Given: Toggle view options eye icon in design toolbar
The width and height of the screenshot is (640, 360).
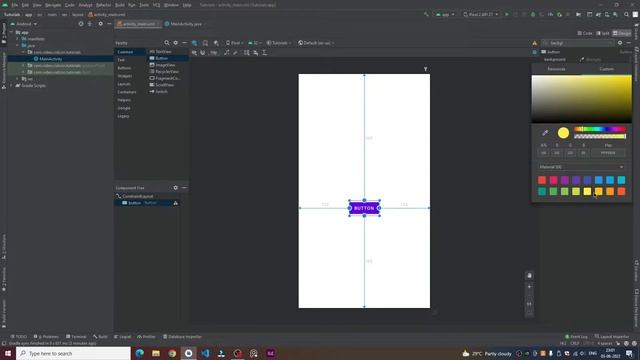Looking at the screenshot, I should point(194,53).
